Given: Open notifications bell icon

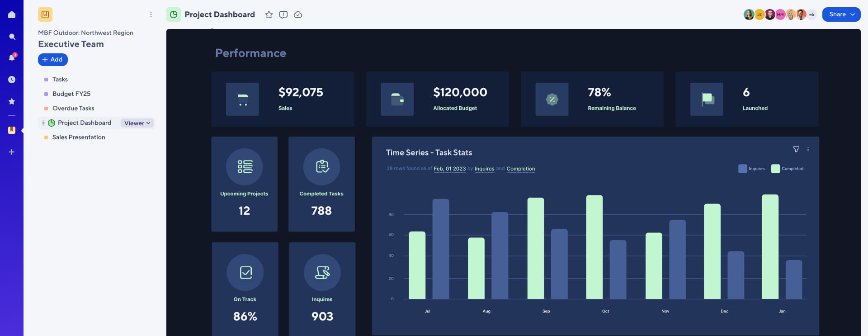Looking at the screenshot, I should [x=12, y=57].
